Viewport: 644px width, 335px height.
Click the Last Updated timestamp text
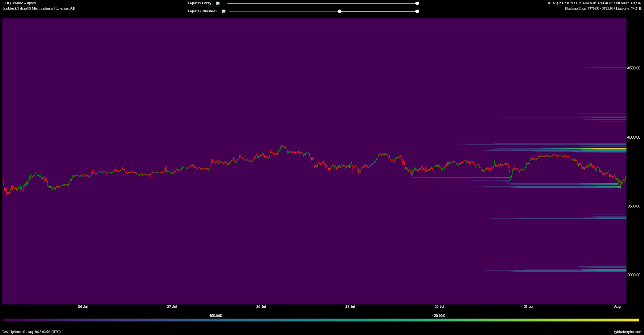(x=31, y=332)
